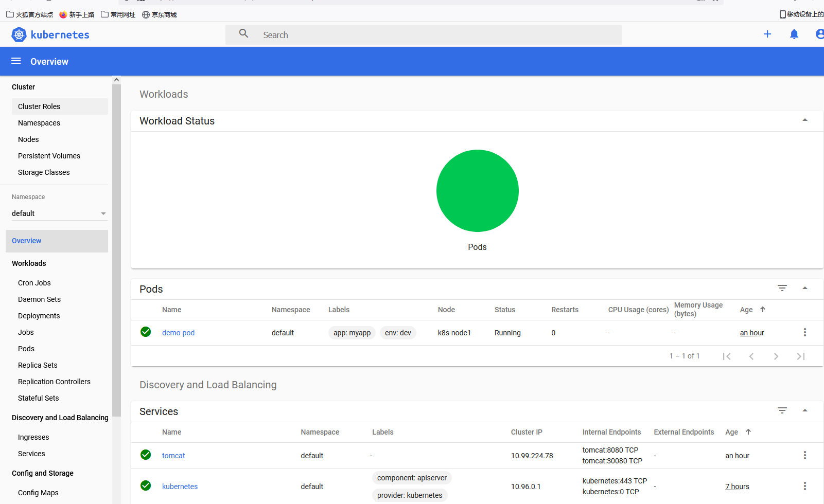
Task: Open Config Maps from the sidebar
Action: [38, 493]
